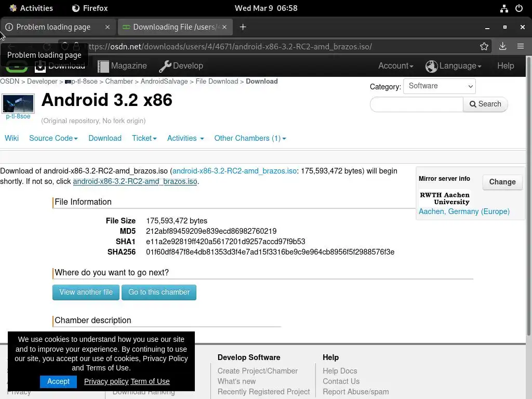Viewport: 532px width, 399px height.
Task: Click the p-tl-8soe username under avatar
Action: coord(18,116)
